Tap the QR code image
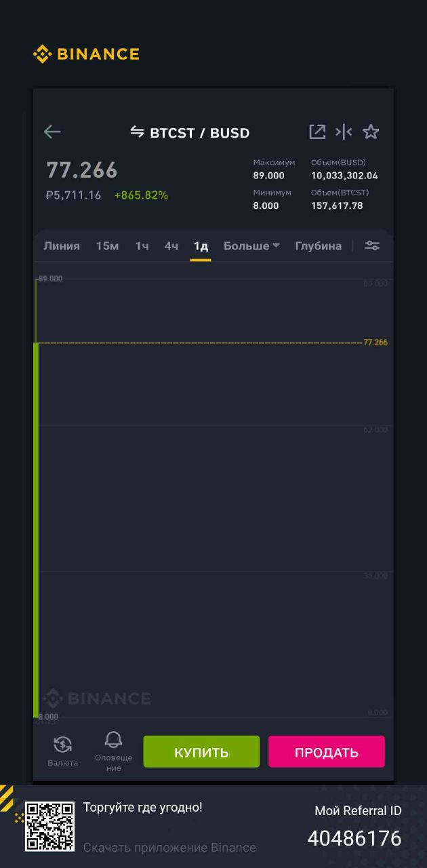Image resolution: width=427 pixels, height=868 pixels. 50,826
